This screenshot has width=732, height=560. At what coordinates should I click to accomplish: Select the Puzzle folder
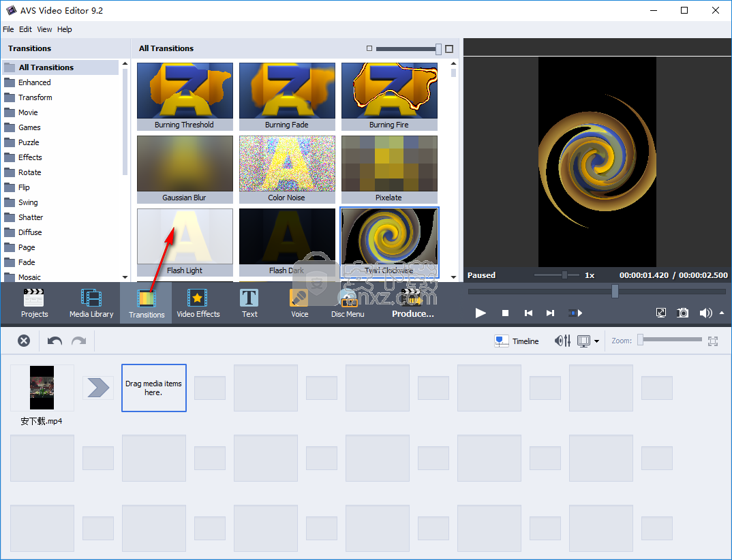[60, 142]
